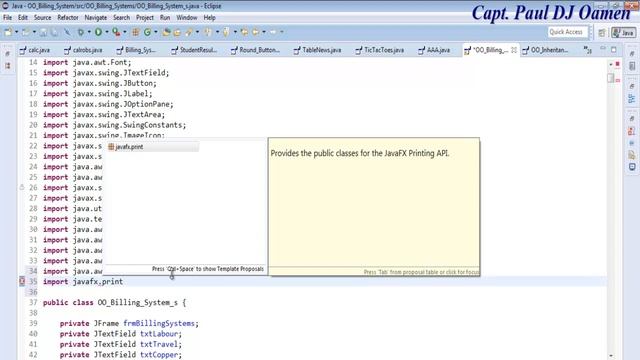Viewport: 640px width, 360px height.
Task: Open the Refactor menu
Action: tap(68, 18)
